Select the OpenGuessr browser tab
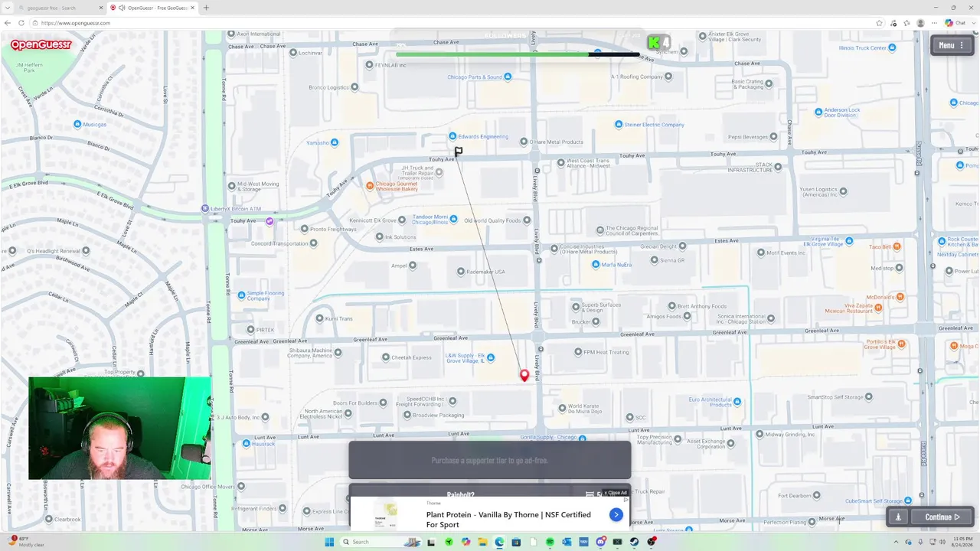 click(x=152, y=8)
